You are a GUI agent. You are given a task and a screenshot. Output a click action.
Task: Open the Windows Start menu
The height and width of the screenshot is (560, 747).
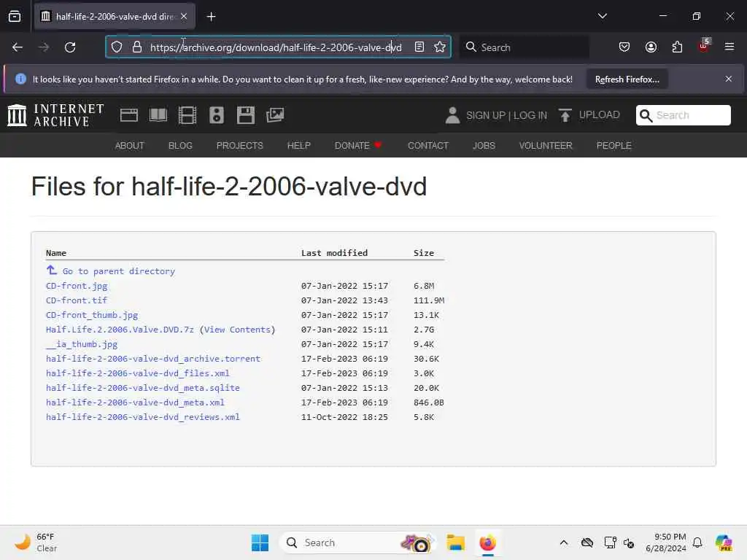click(x=260, y=542)
